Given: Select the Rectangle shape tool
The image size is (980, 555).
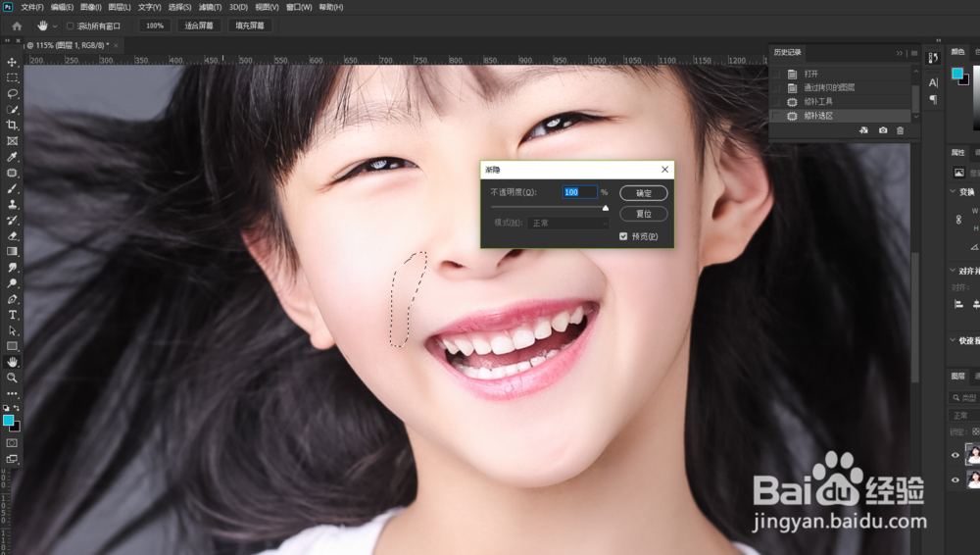Looking at the screenshot, I should [x=12, y=346].
